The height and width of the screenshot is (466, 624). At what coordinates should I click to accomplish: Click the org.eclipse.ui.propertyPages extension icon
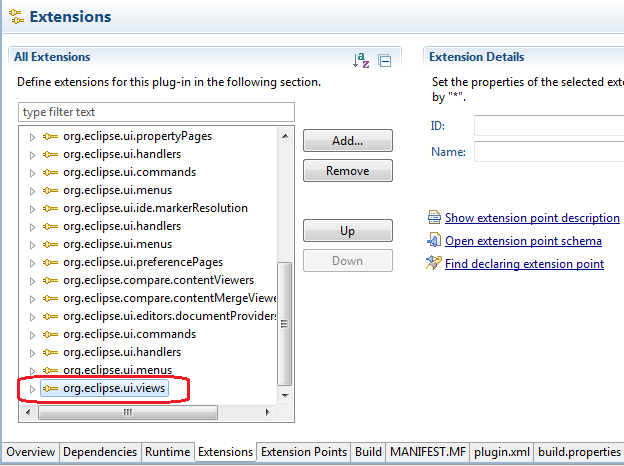50,136
